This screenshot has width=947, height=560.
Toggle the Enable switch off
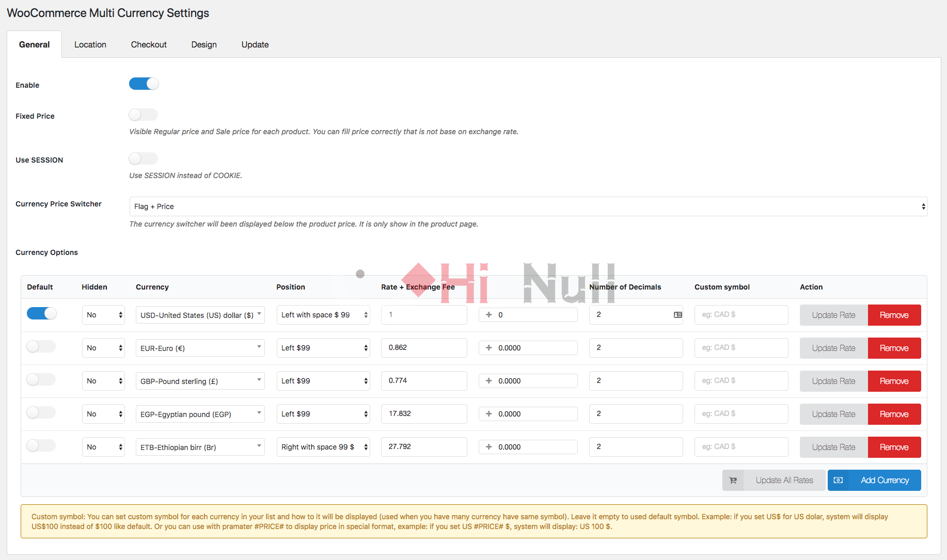coord(144,84)
